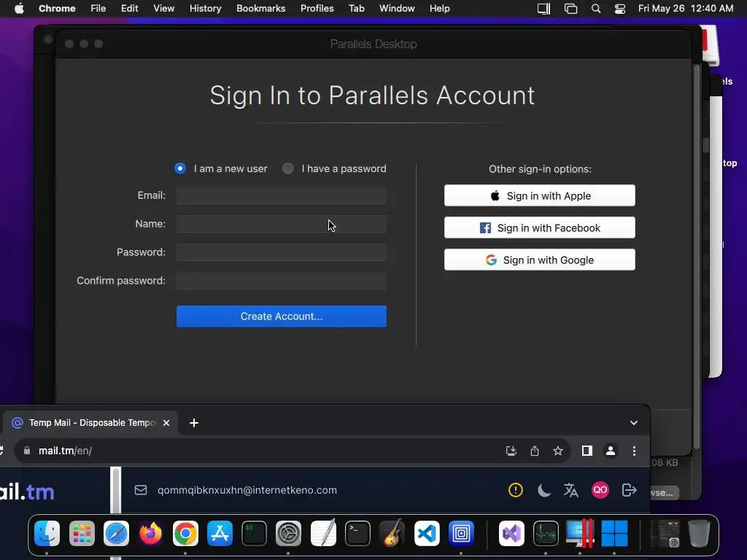This screenshot has height=560, width=747.
Task: Click the site lock icon in address bar
Action: (x=27, y=451)
